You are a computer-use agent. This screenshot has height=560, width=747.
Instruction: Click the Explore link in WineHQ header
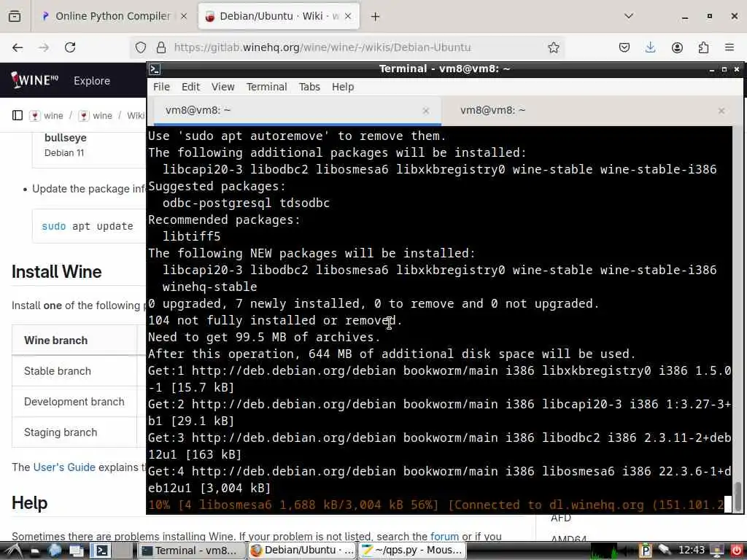click(x=92, y=80)
